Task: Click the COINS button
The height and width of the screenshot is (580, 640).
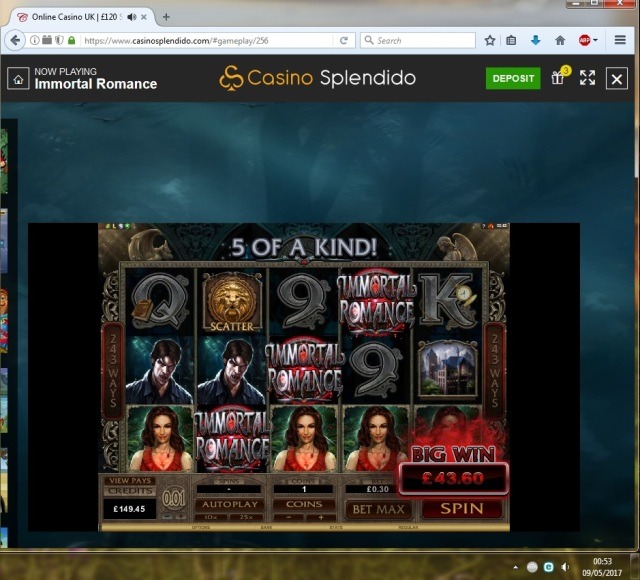Action: click(x=304, y=504)
